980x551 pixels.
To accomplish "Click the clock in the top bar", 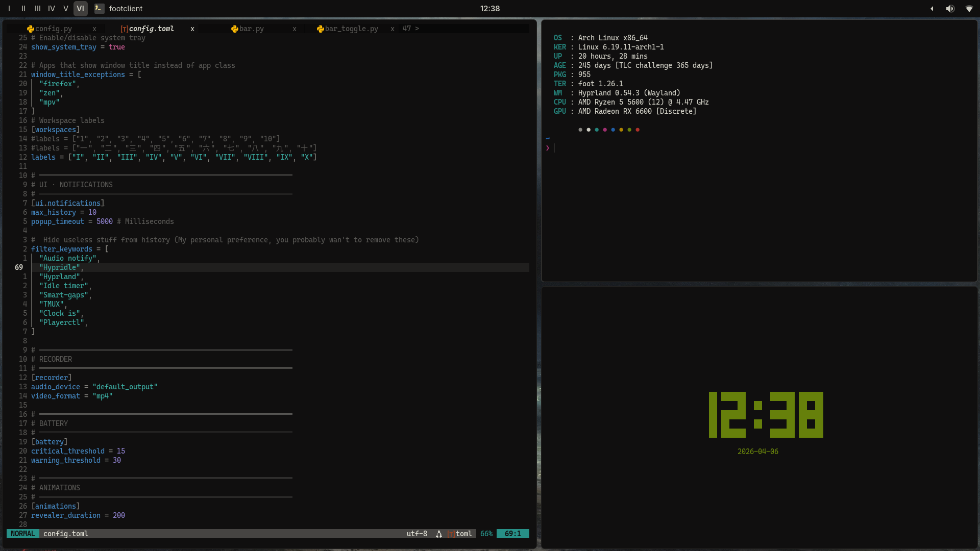I will (x=489, y=9).
